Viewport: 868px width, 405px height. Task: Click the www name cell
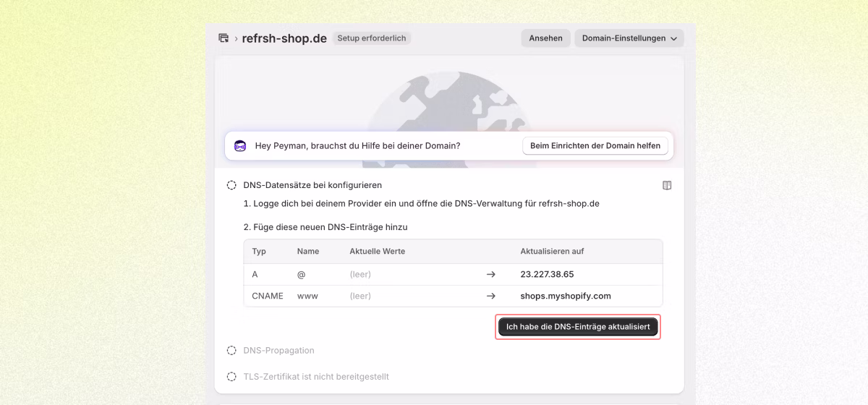coord(307,296)
